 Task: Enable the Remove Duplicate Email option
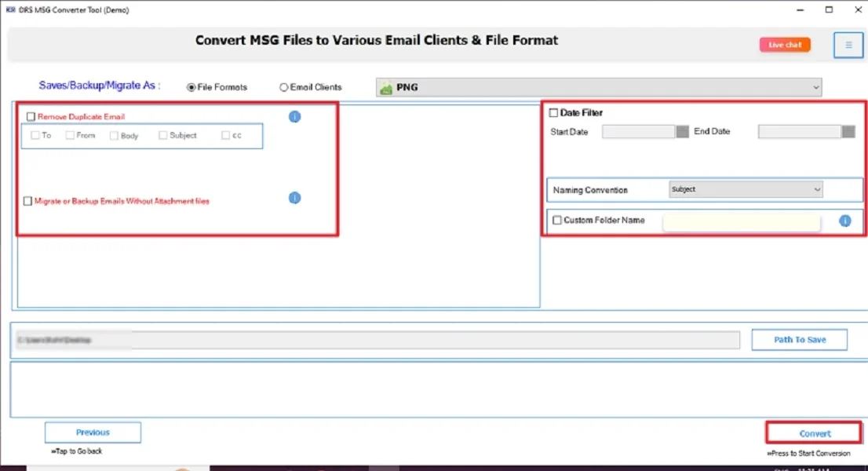coord(31,116)
